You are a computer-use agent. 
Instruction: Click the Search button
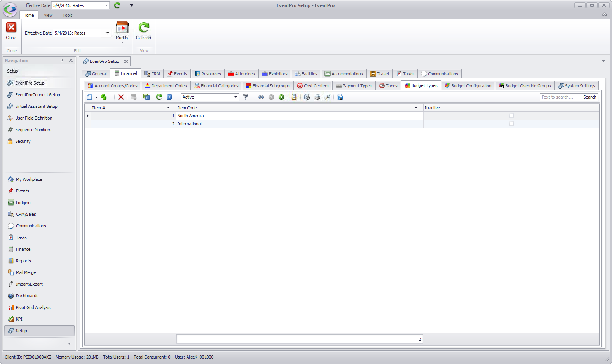click(589, 97)
